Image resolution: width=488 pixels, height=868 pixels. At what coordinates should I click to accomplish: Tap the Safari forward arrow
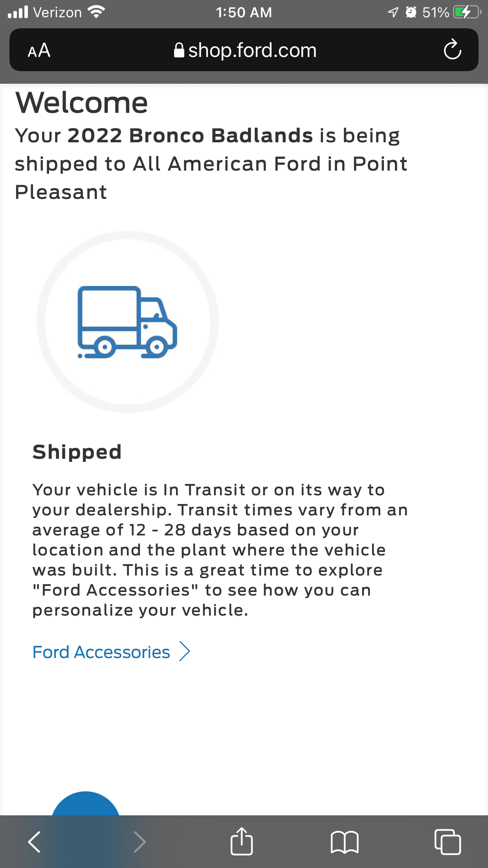(139, 842)
